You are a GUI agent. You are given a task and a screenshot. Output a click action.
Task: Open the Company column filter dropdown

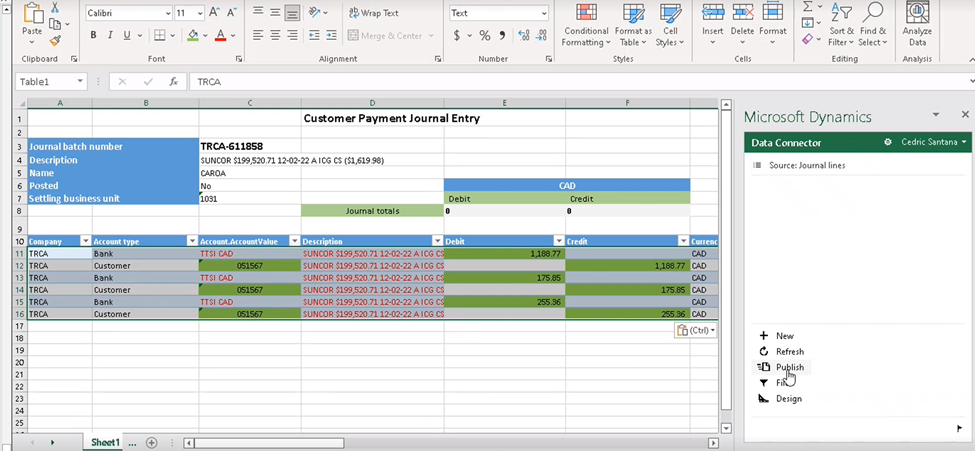(x=85, y=241)
